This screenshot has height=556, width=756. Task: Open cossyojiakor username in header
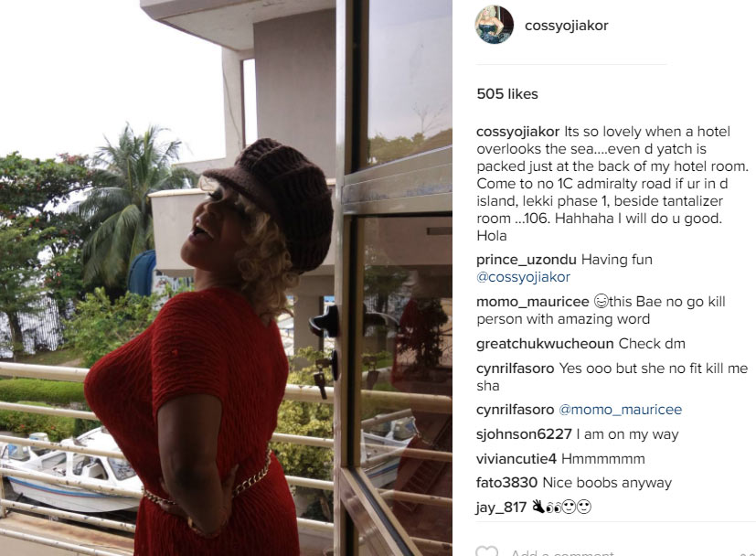point(567,26)
